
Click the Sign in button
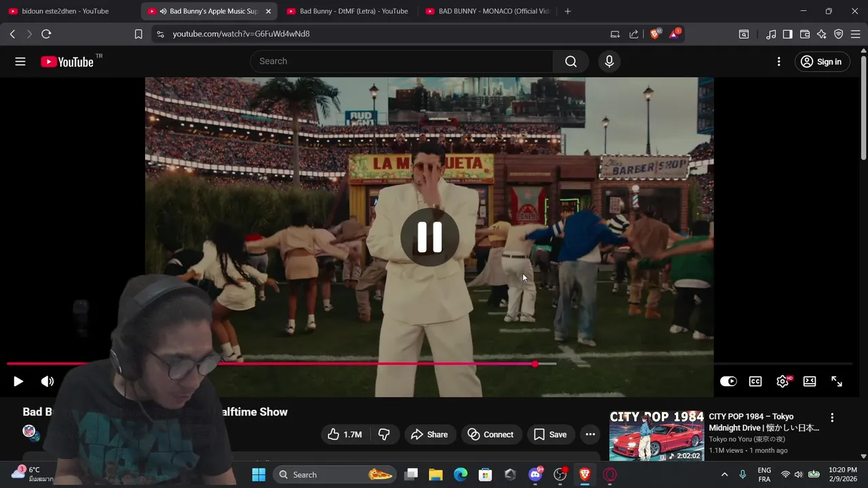point(821,62)
